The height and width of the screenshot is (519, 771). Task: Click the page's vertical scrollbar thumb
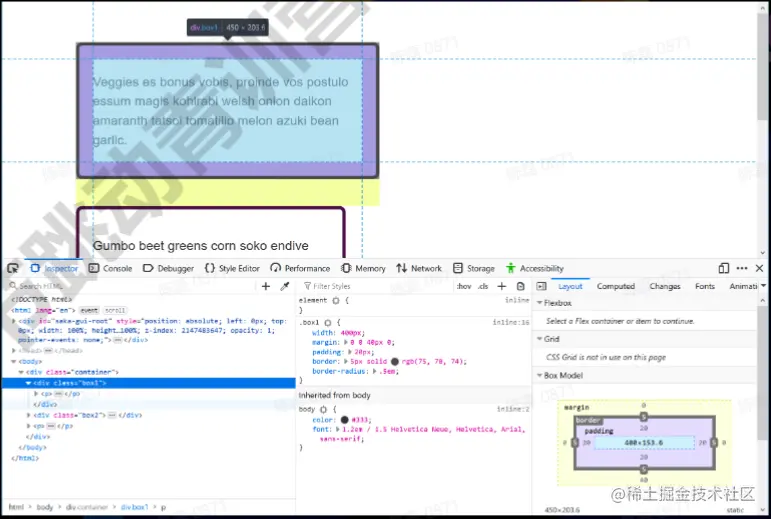(762, 66)
